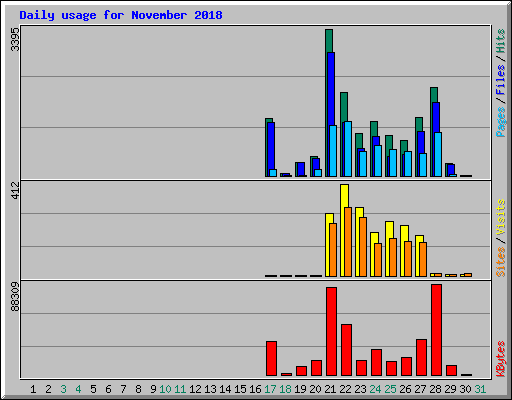Click the cyan 'Pages' legend label

tap(500, 122)
